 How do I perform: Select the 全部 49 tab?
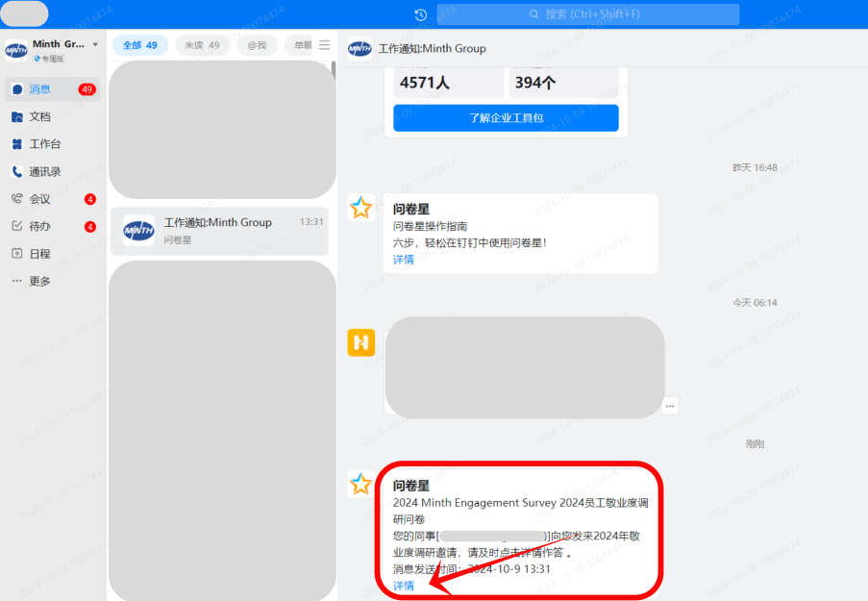click(140, 45)
